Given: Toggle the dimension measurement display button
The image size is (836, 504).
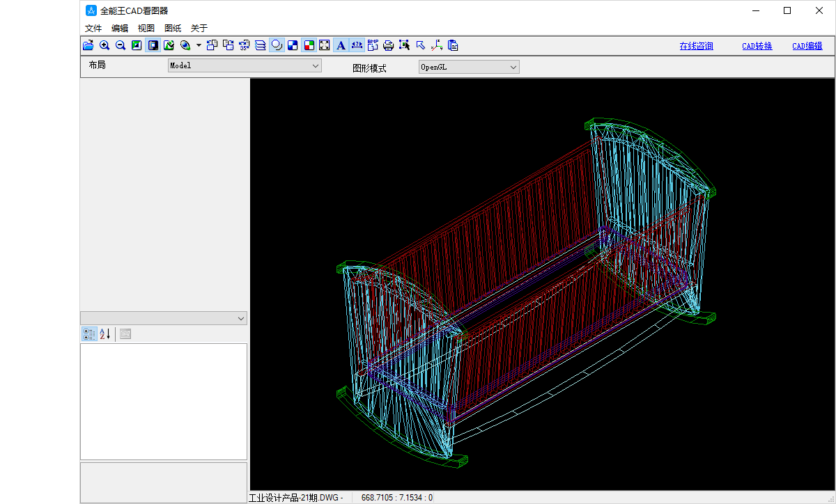Looking at the screenshot, I should [x=357, y=46].
